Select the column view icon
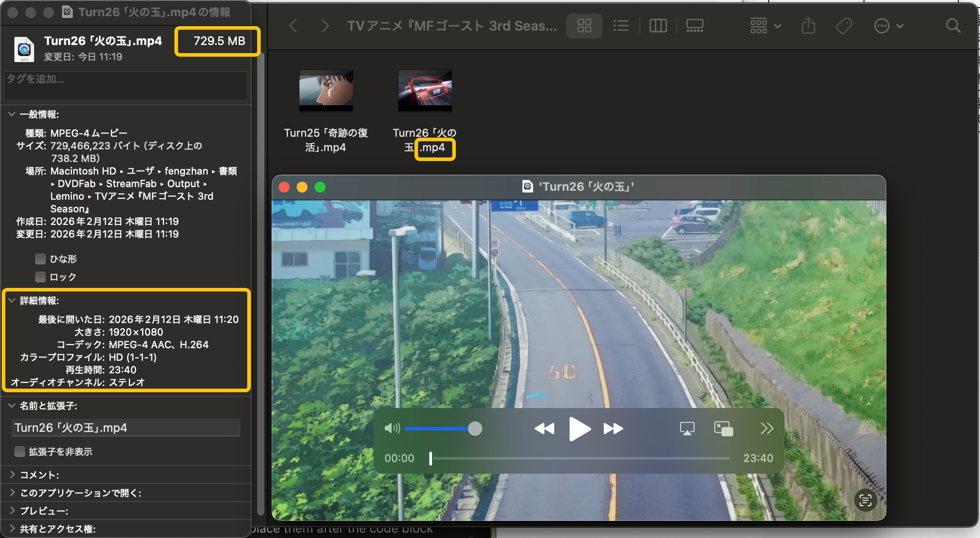Image resolution: width=980 pixels, height=538 pixels. tap(658, 26)
